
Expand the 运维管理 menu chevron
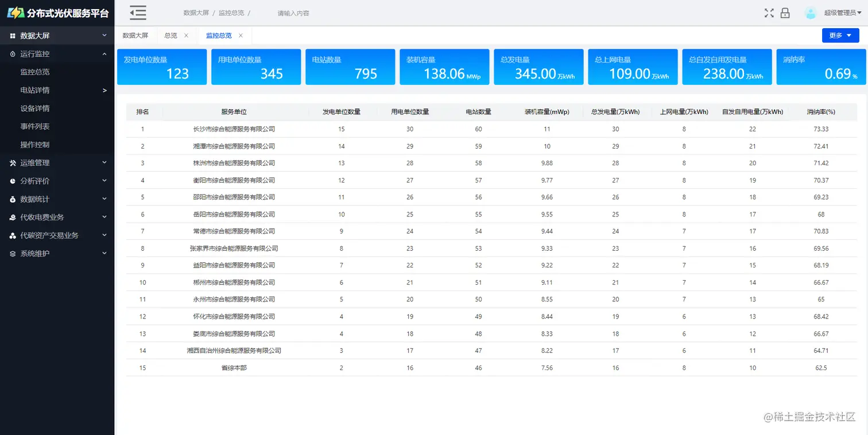pyautogui.click(x=104, y=163)
